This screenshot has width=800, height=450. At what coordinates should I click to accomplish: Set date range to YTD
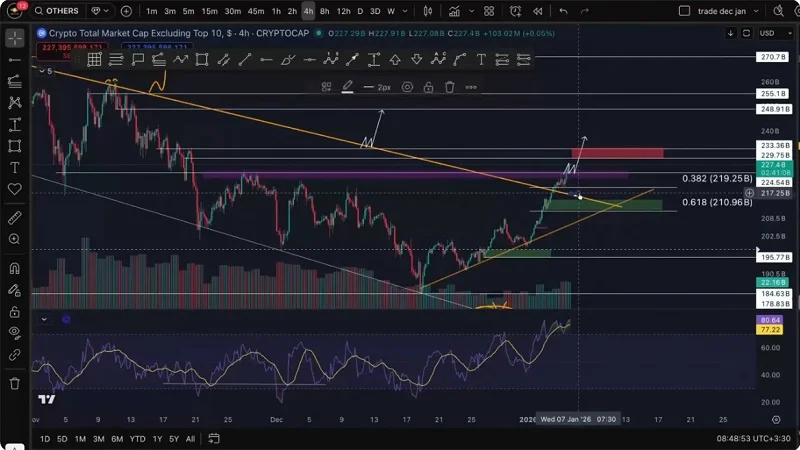click(x=138, y=439)
